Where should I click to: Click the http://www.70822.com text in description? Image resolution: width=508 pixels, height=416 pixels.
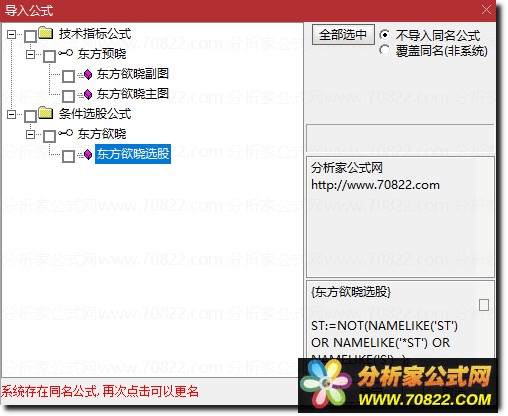tap(375, 185)
